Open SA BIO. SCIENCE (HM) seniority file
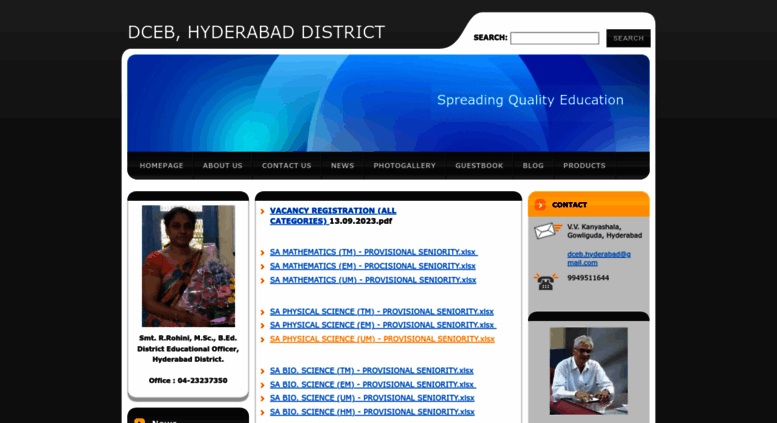The image size is (777, 423). [x=372, y=412]
